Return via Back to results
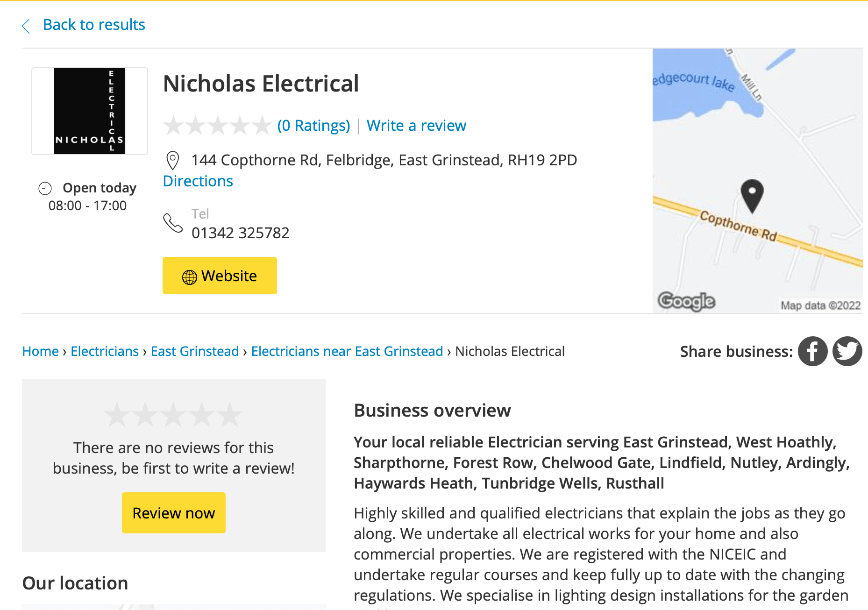This screenshot has width=868, height=610. [x=93, y=25]
